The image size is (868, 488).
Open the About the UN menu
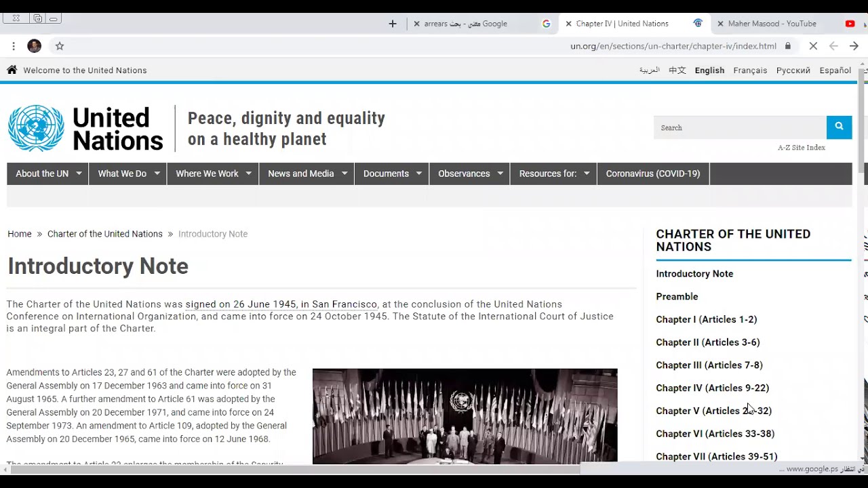[x=42, y=174]
